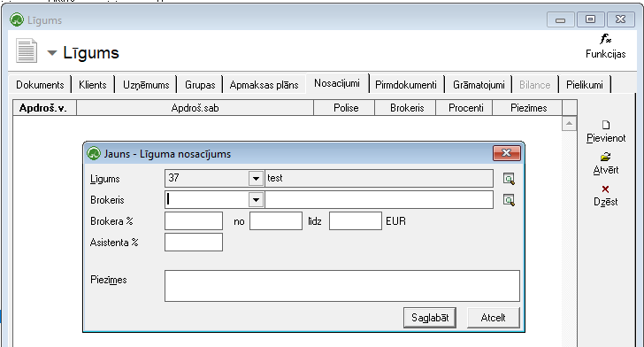Switch to the Dokuments tab
The width and height of the screenshot is (644, 347).
pos(40,85)
